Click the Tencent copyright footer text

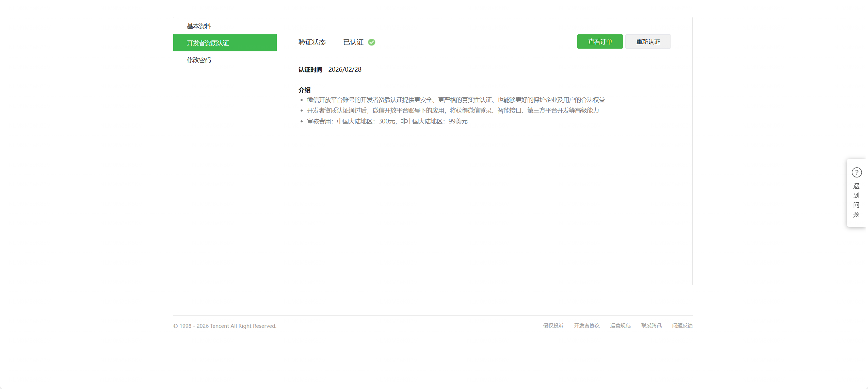click(x=225, y=326)
